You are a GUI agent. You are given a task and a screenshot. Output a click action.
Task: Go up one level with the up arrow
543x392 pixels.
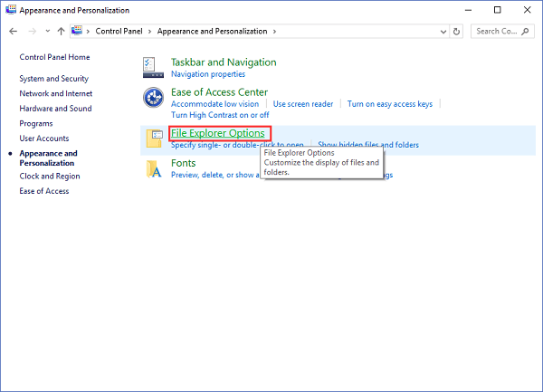click(61, 31)
